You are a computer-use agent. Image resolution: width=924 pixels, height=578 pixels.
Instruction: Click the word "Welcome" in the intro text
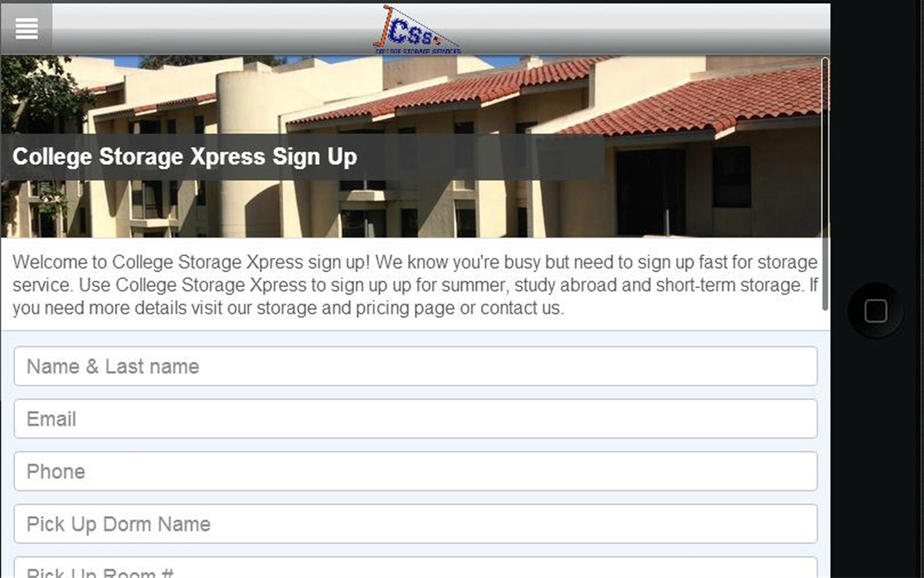46,262
